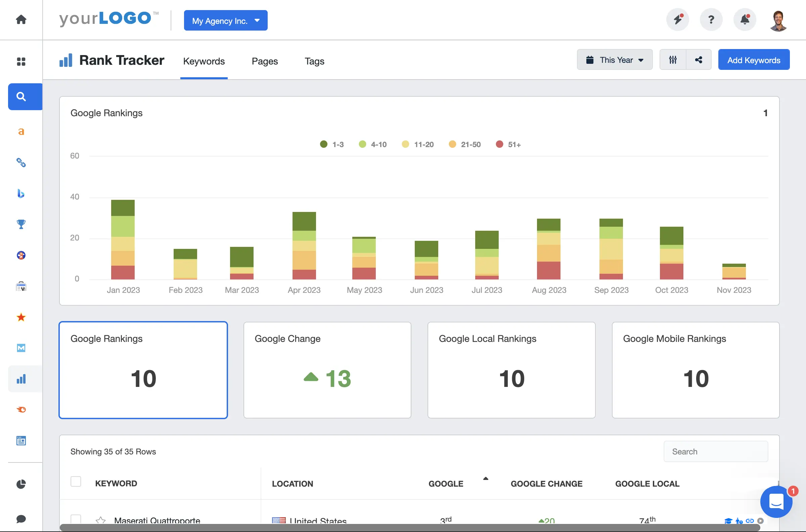
Task: Click the Apr 2023 chart bar
Action: pyautogui.click(x=304, y=246)
